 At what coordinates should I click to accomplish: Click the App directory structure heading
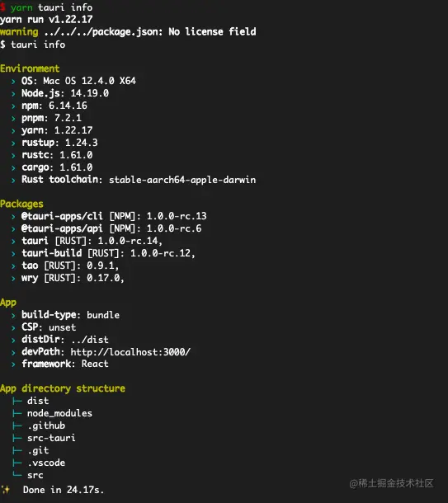pyautogui.click(x=63, y=388)
